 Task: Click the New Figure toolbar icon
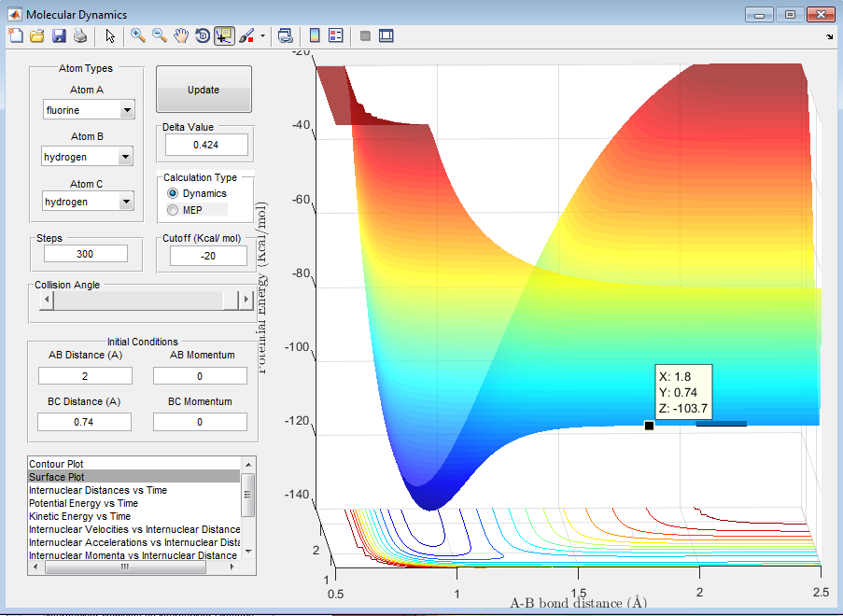coord(16,35)
